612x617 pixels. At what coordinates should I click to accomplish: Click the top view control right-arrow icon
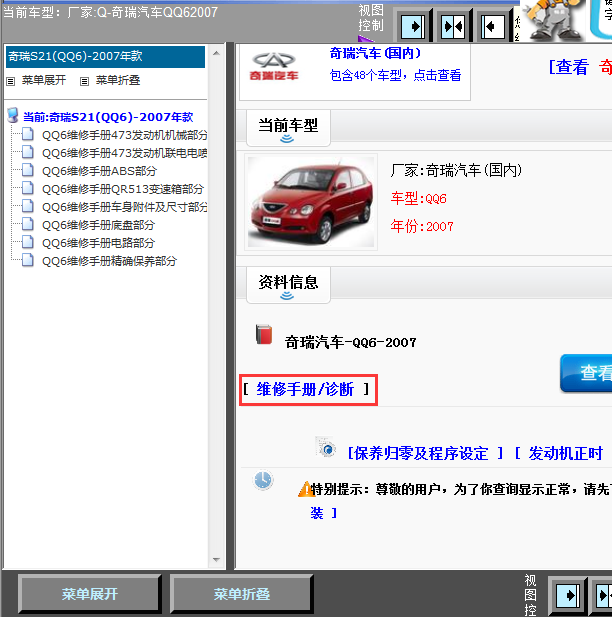pyautogui.click(x=413, y=26)
